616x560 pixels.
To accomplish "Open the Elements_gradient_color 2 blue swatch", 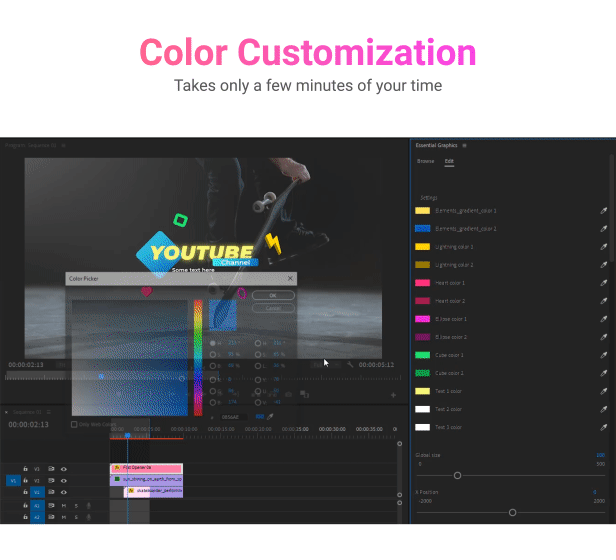I will (x=422, y=229).
